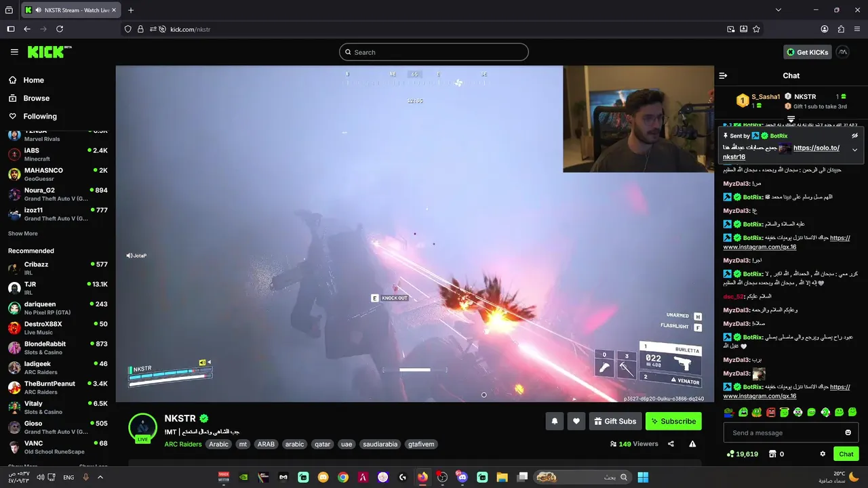The image size is (868, 488).
Task: Open Noura_G2 channel in sidebar
Action: point(58,195)
